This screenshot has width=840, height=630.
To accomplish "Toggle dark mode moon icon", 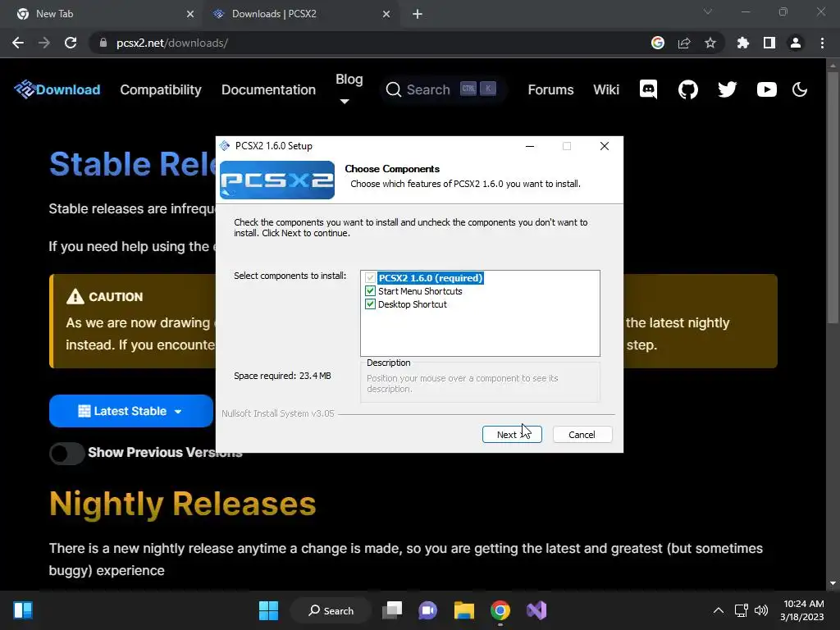I will pos(800,89).
